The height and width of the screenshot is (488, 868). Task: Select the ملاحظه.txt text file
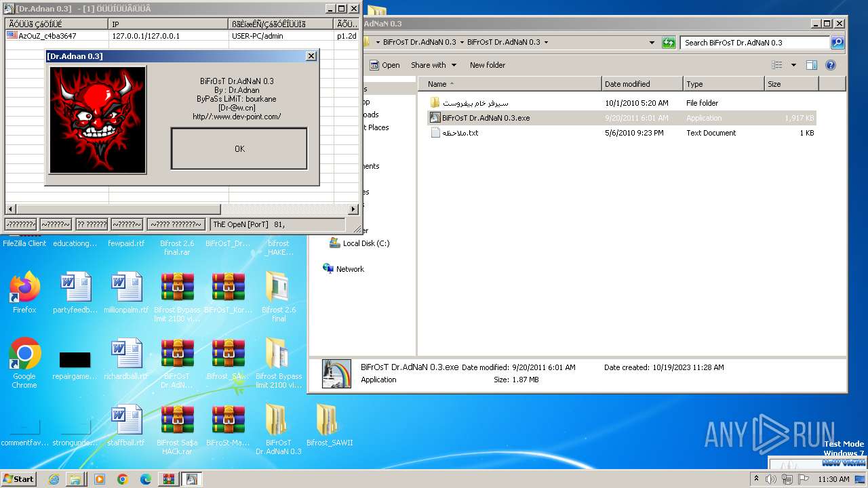coord(460,133)
